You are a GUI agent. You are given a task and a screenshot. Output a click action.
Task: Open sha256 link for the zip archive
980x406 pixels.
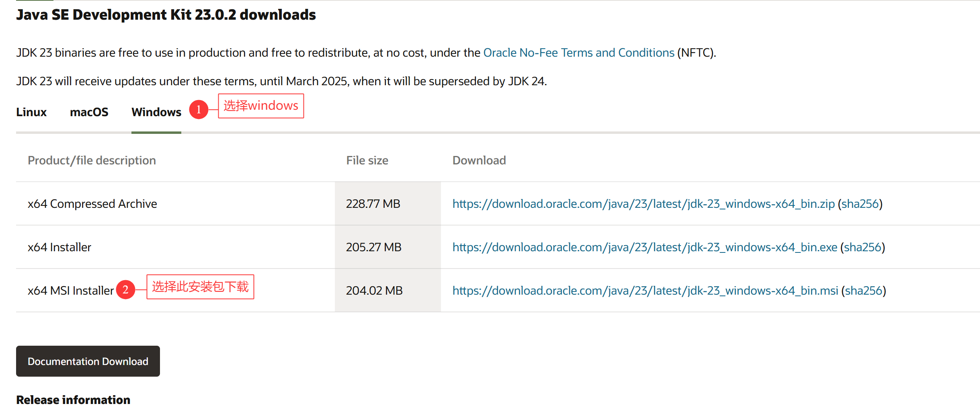click(860, 204)
